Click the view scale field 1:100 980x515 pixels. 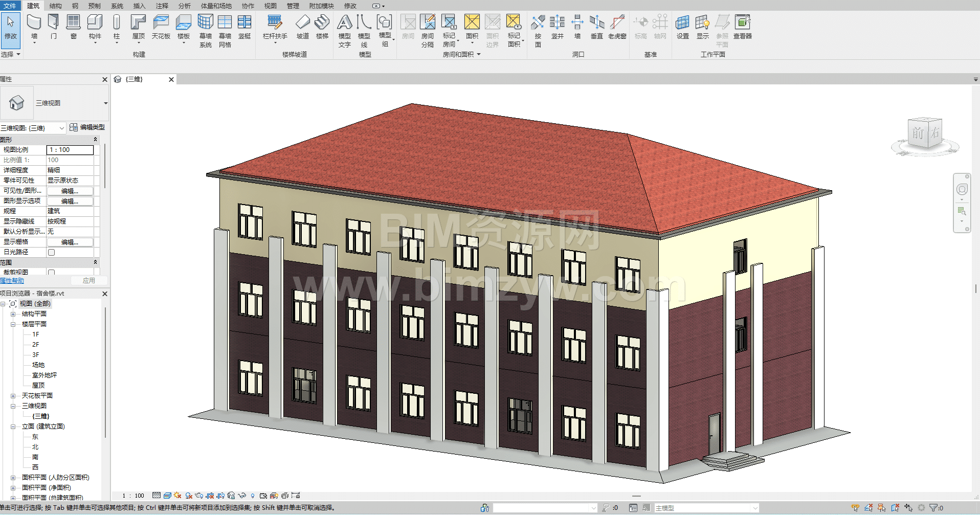(70, 150)
